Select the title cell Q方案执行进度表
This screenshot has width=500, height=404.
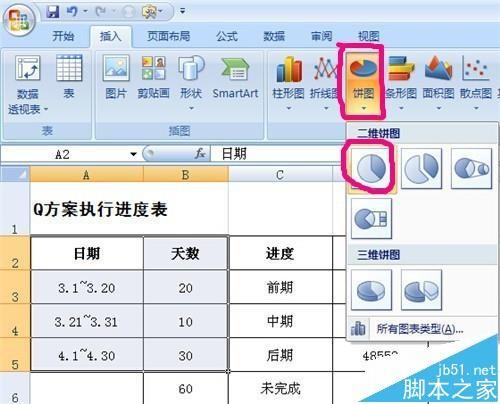tap(129, 209)
